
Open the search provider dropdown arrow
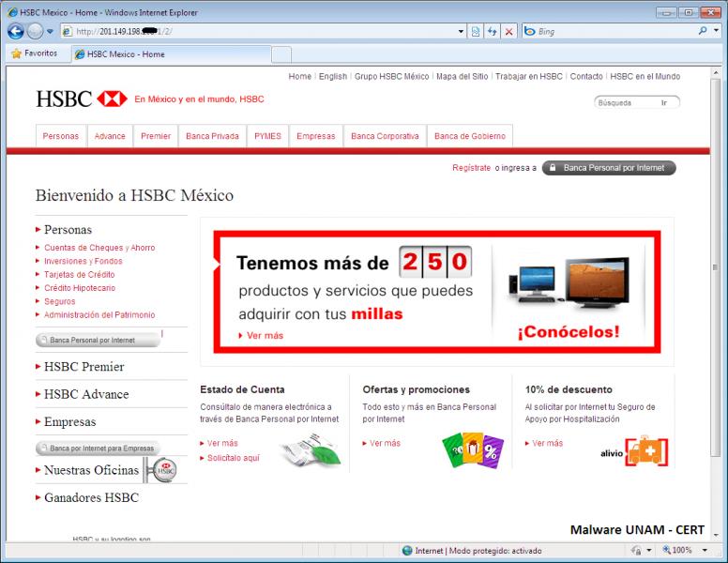(x=716, y=31)
